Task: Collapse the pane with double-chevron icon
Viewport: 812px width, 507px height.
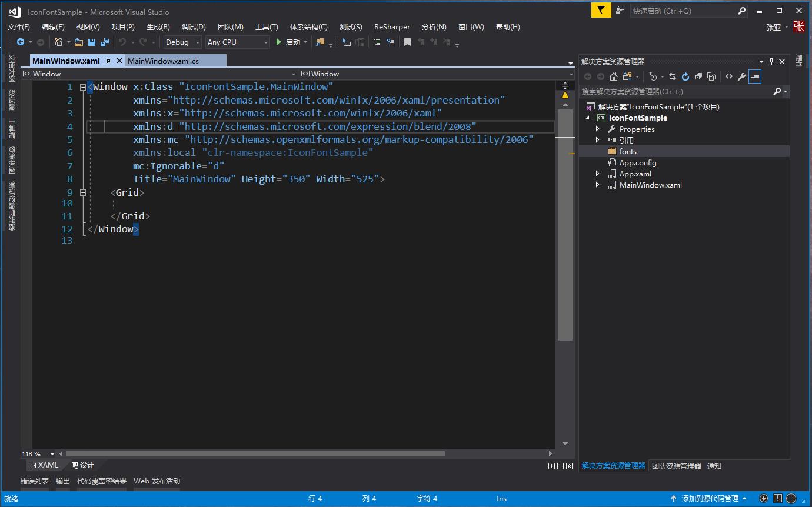Action: click(x=570, y=466)
